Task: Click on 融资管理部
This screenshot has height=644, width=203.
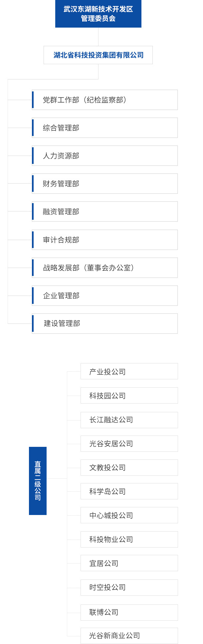Action: 105,211
